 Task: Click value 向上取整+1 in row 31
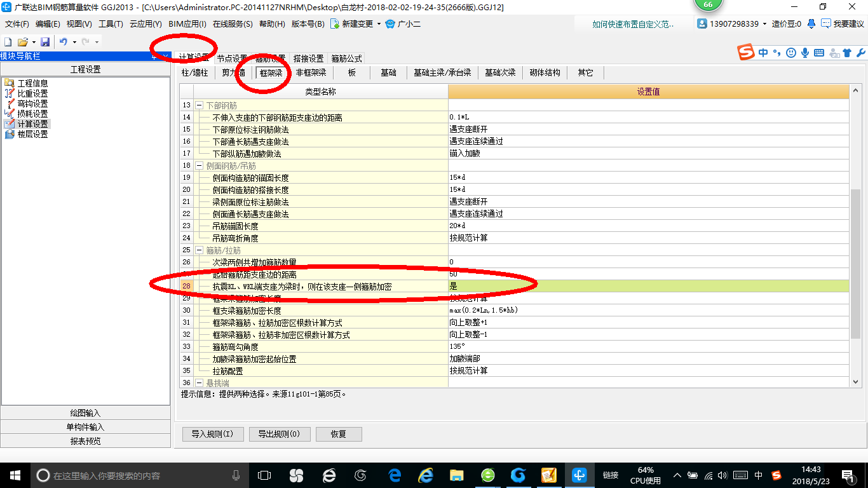pos(648,323)
